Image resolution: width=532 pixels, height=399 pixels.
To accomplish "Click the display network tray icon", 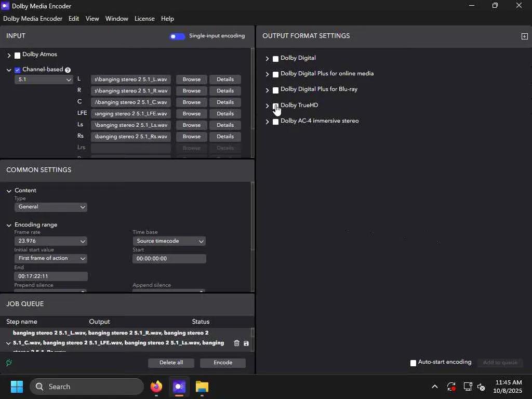I will coord(468,387).
